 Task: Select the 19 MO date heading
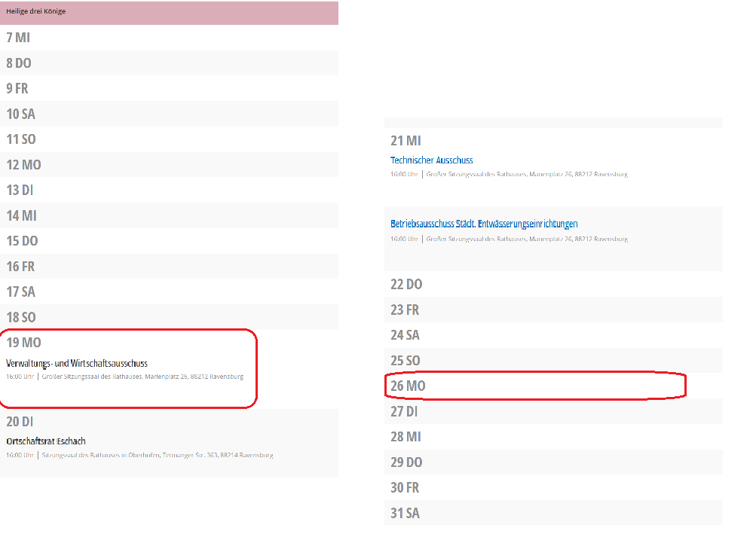(x=24, y=343)
